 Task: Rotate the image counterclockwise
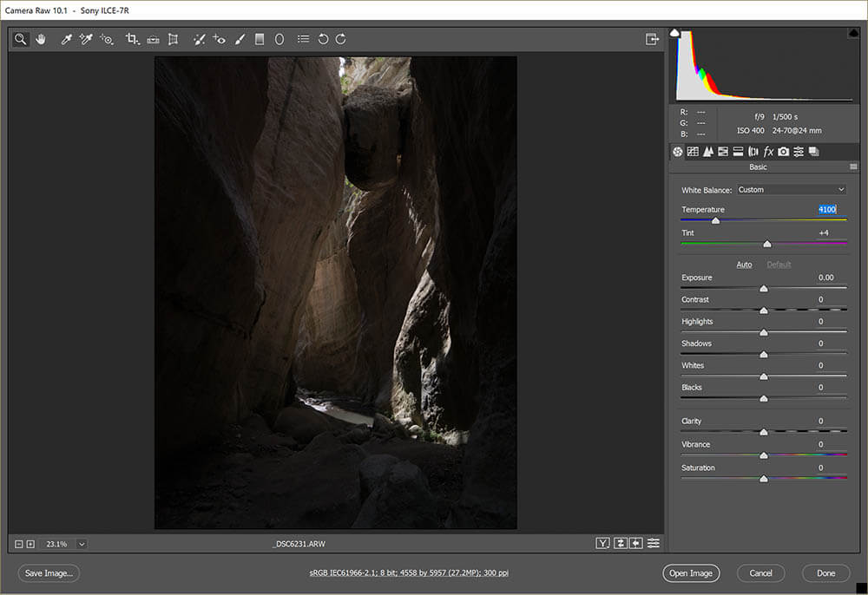(321, 38)
